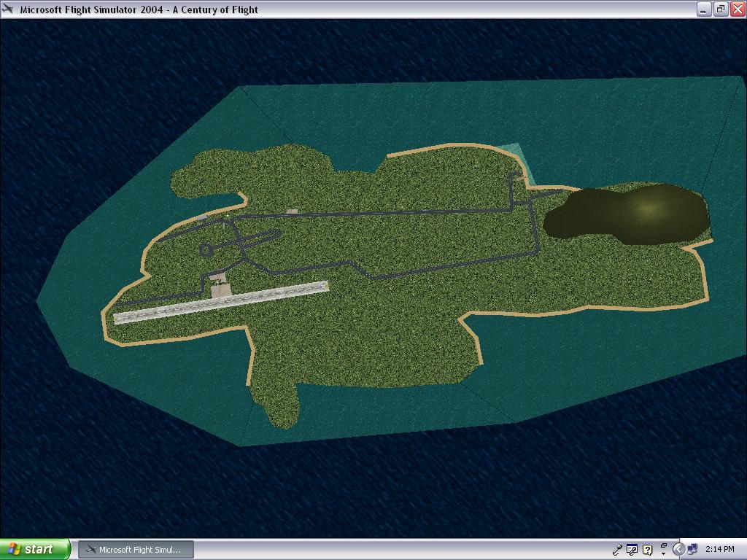Expand hidden tray icons with round arrow
Screen dimensions: 747x560
point(678,549)
